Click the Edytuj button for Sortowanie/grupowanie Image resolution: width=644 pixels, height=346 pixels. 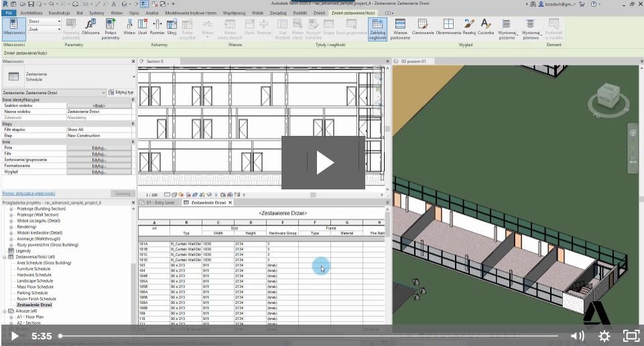(99, 160)
